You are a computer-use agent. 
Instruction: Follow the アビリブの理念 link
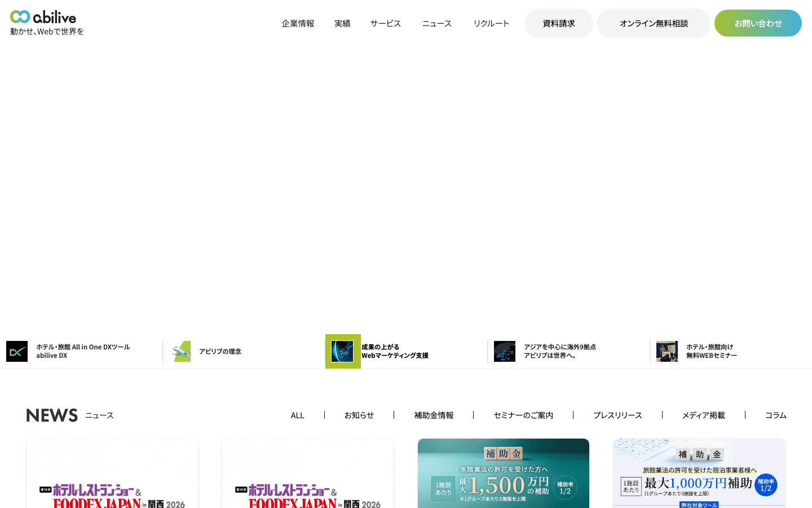click(x=220, y=351)
